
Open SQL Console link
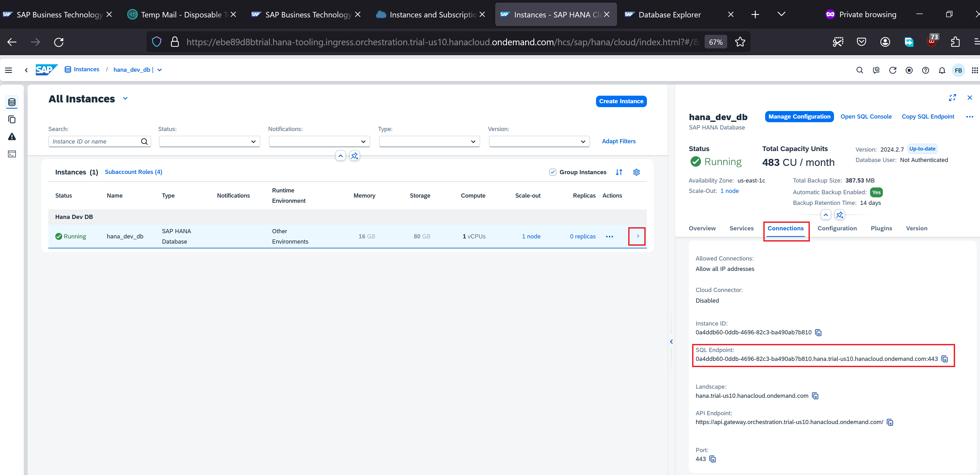pos(866,116)
